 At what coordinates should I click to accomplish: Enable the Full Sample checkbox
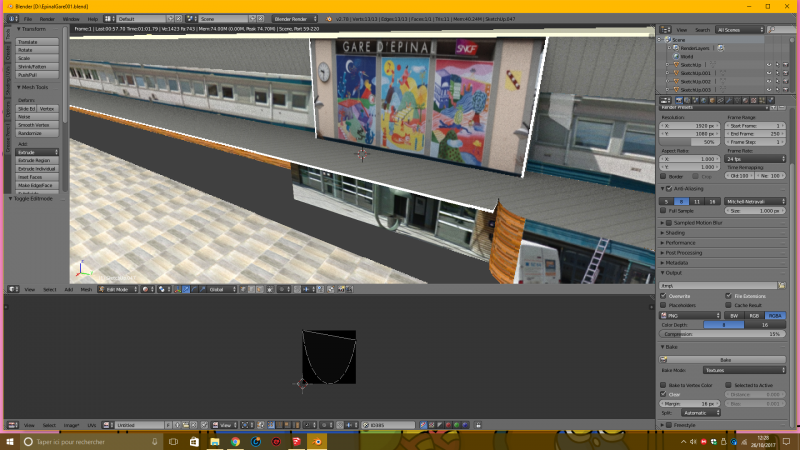point(663,210)
